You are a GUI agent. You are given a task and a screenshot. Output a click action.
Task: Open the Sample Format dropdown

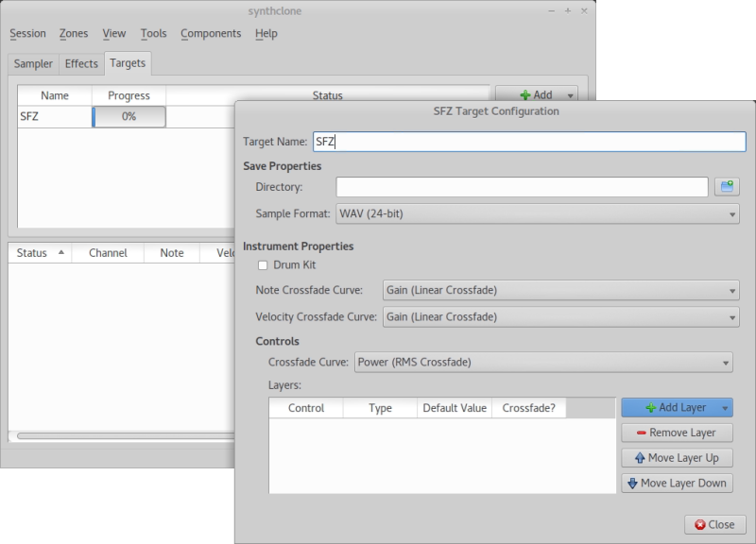click(537, 214)
